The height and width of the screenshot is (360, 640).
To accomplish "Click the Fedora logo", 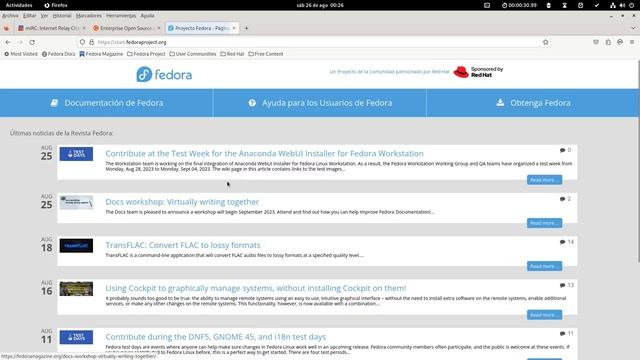I will 164,74.
